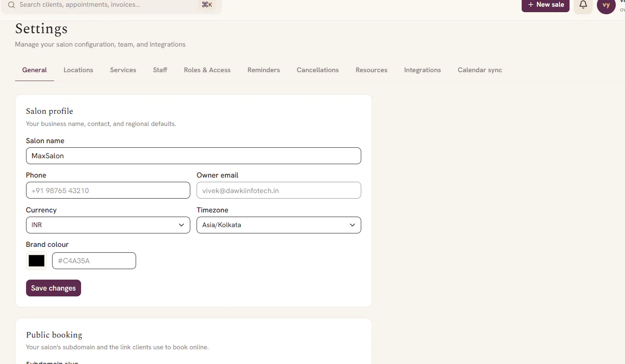Open the Resources tab
The height and width of the screenshot is (364, 625).
tap(371, 70)
